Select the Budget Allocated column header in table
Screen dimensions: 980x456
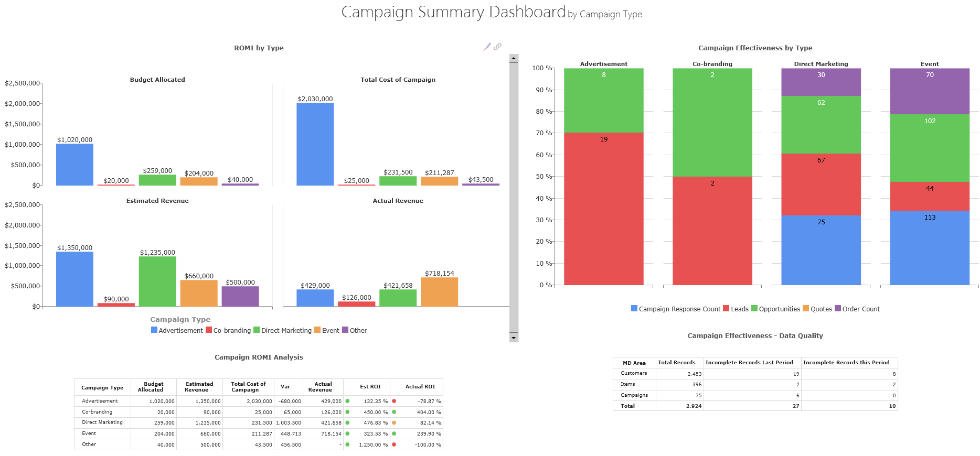[x=154, y=387]
